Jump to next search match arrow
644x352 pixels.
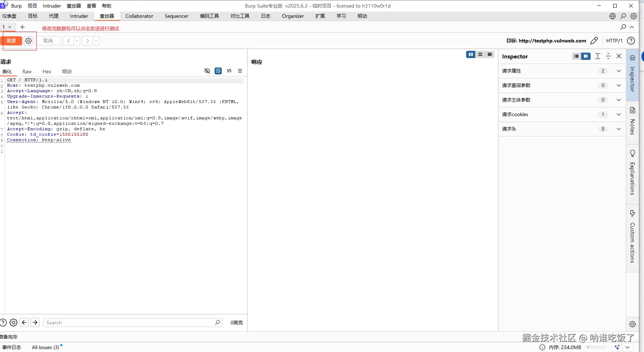tap(35, 323)
